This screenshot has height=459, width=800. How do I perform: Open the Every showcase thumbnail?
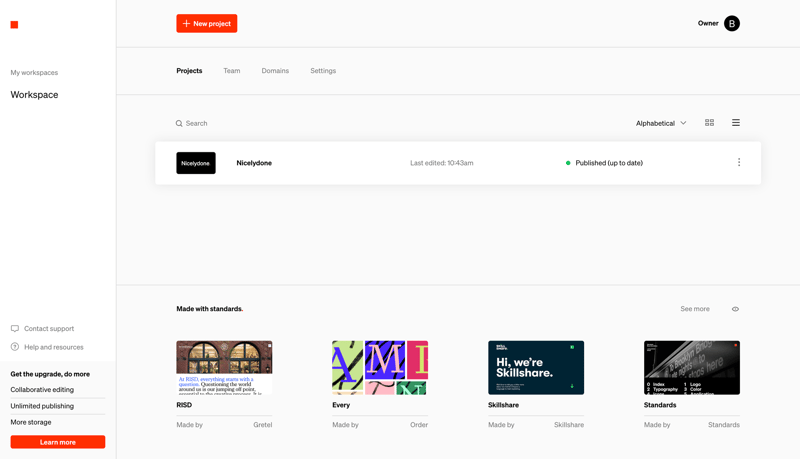click(x=380, y=368)
